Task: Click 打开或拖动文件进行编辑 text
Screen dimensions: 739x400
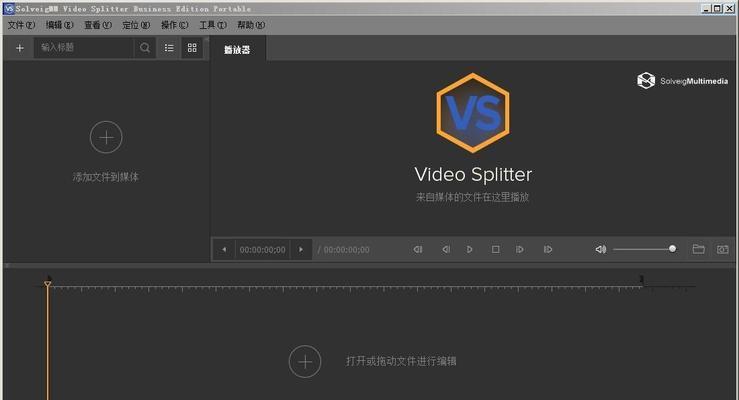Action: pyautogui.click(x=401, y=361)
